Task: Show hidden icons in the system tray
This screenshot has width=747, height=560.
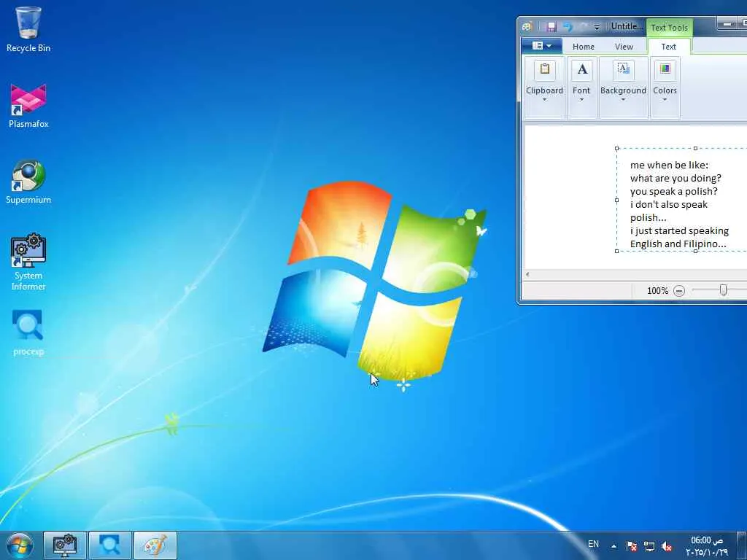Action: (x=614, y=546)
